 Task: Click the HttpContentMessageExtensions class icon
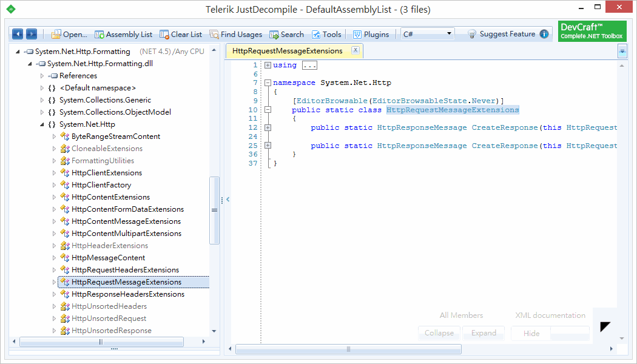[64, 222]
